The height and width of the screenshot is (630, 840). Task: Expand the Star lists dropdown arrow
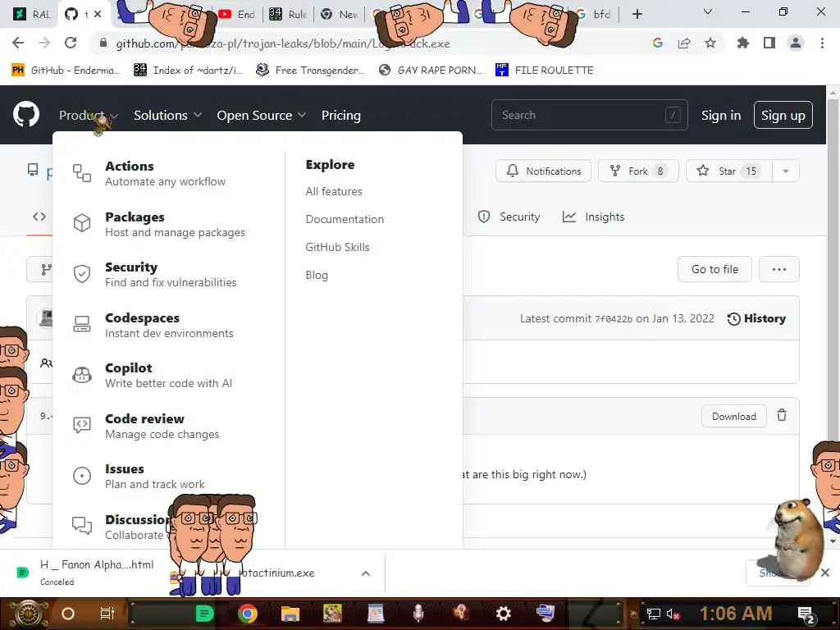[x=786, y=171]
